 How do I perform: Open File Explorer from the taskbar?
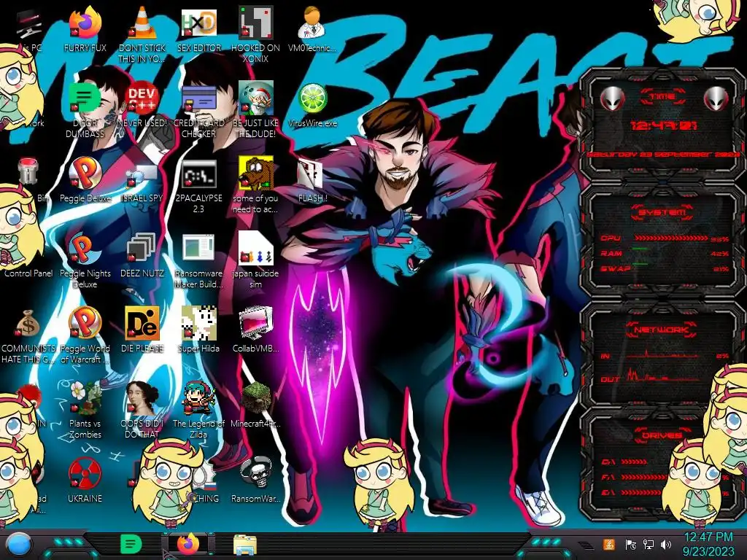245,545
